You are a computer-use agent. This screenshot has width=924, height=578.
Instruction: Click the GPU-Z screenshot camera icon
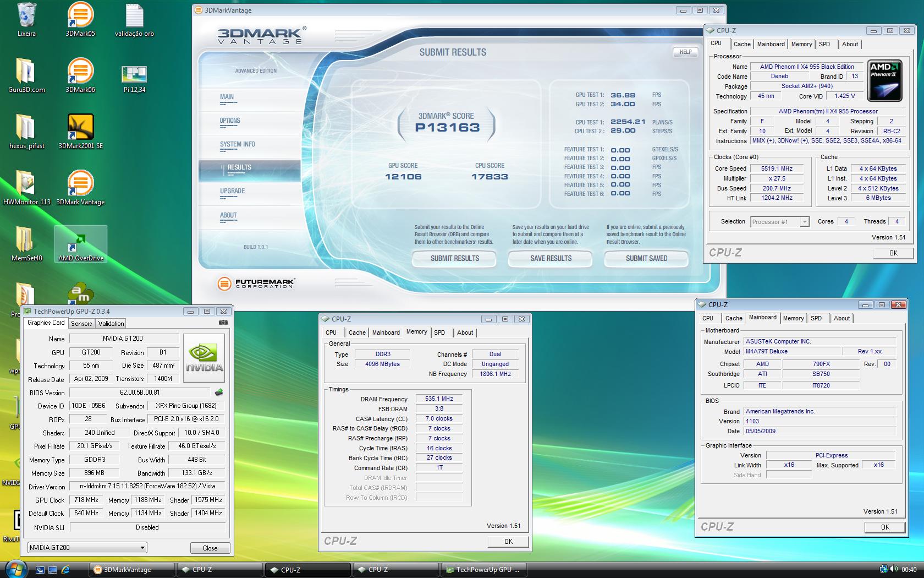223,323
